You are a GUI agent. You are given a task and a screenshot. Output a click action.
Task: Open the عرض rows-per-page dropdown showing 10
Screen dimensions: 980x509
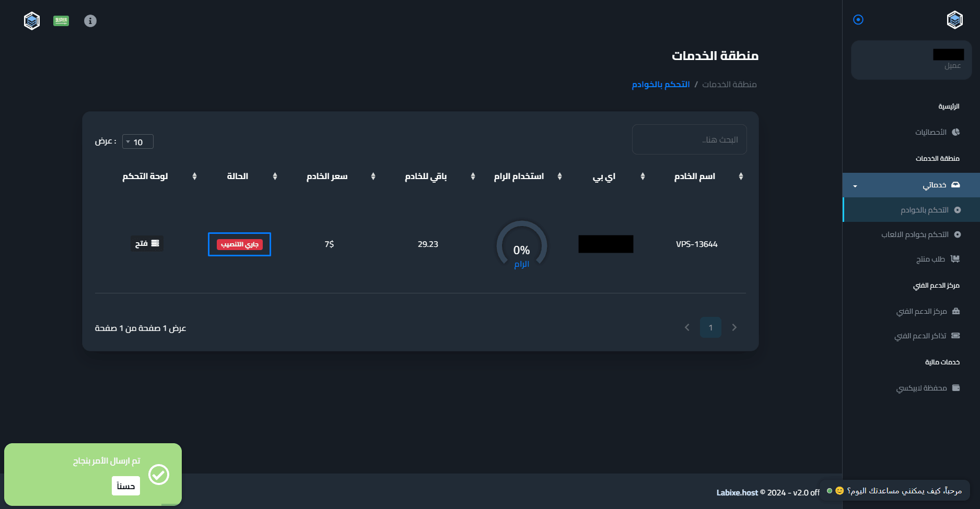[x=138, y=142]
